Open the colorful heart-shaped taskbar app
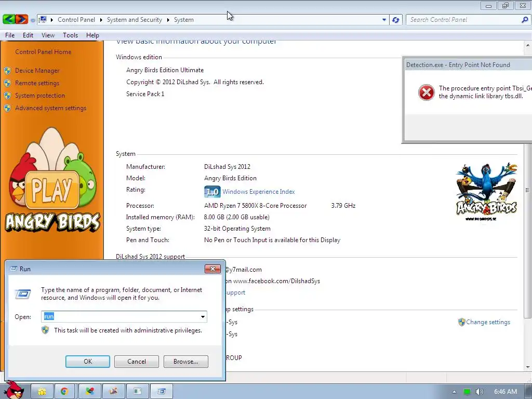This screenshot has height=399, width=532. [x=90, y=392]
